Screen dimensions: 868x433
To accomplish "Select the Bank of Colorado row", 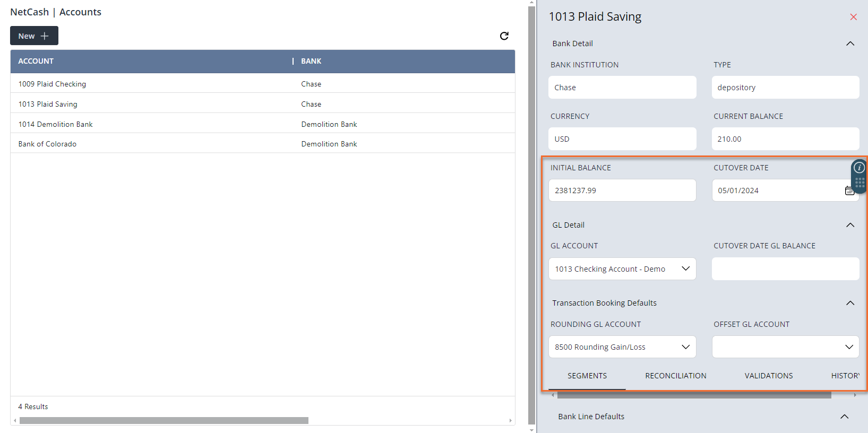I will 47,144.
